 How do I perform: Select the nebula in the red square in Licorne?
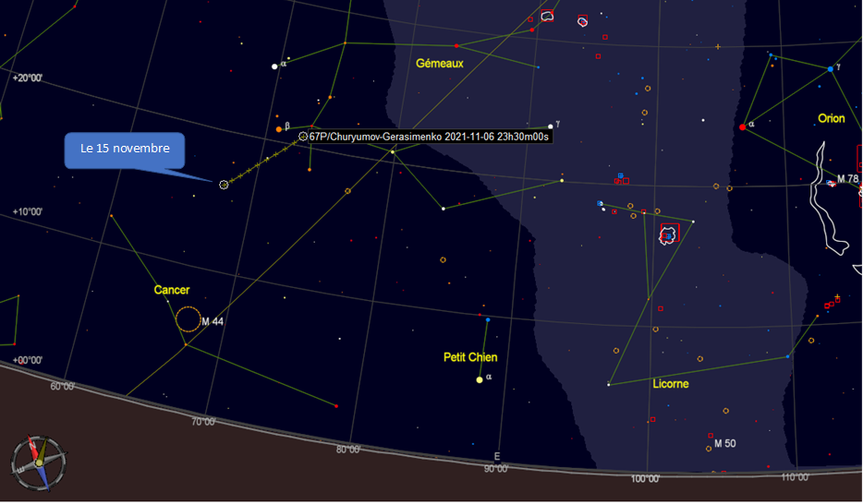(x=667, y=234)
